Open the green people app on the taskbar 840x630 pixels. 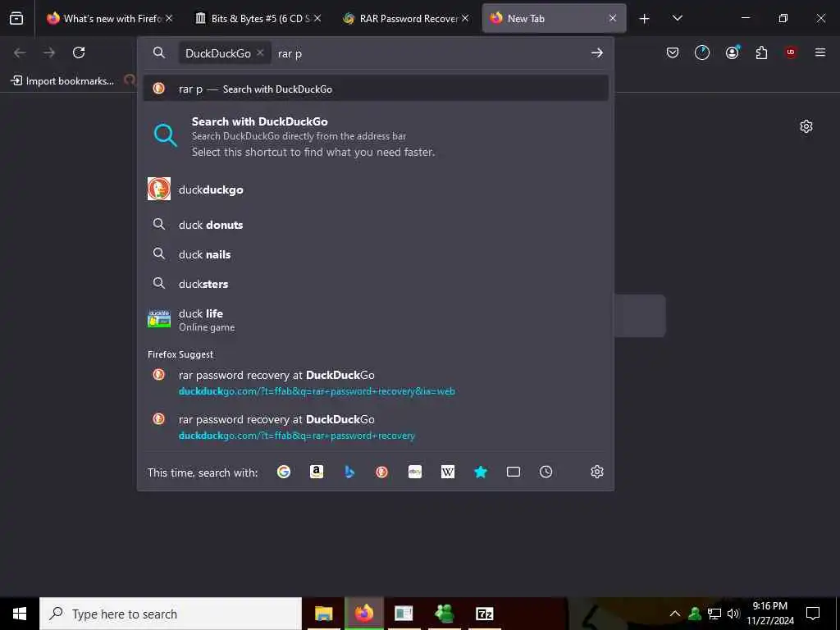444,614
